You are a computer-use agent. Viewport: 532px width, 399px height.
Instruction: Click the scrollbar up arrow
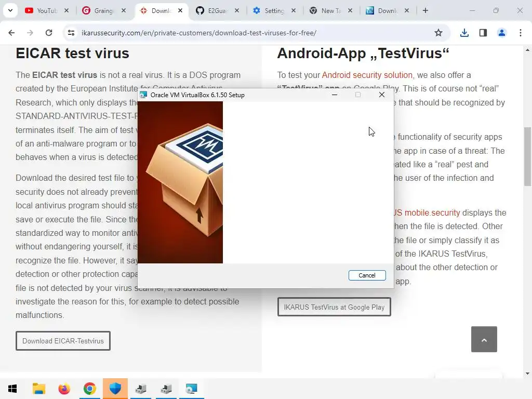pos(528,50)
